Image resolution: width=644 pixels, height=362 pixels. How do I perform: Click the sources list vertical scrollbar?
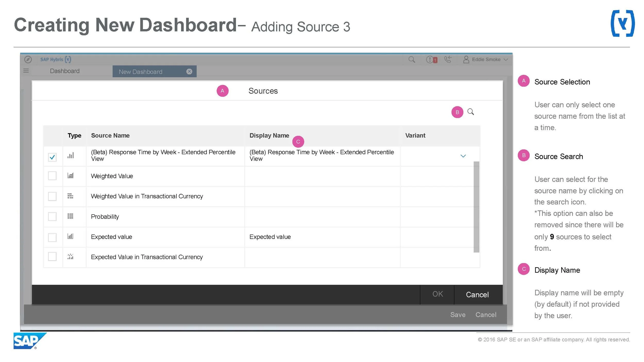pyautogui.click(x=476, y=207)
